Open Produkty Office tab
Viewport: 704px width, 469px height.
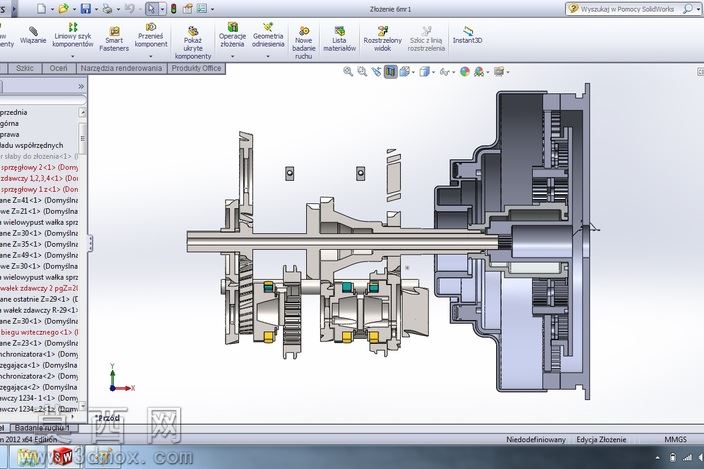(x=196, y=68)
